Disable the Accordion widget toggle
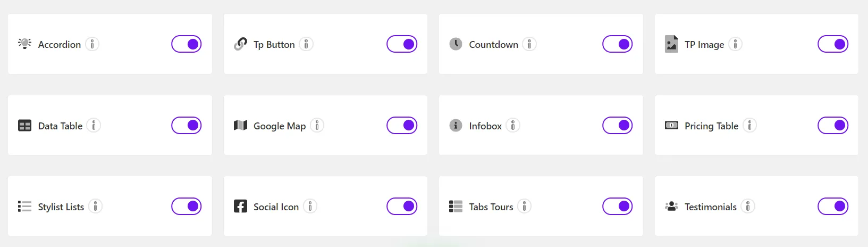 (x=187, y=44)
